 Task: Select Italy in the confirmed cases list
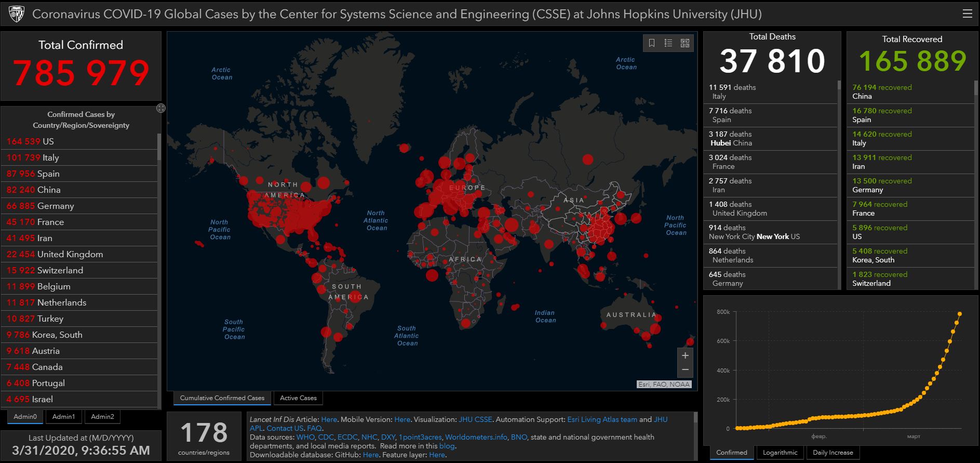click(x=50, y=157)
